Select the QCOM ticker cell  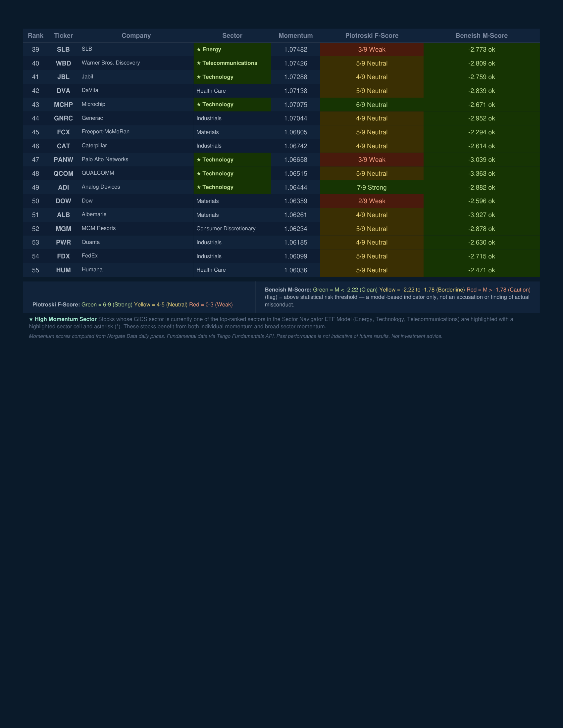tap(63, 173)
